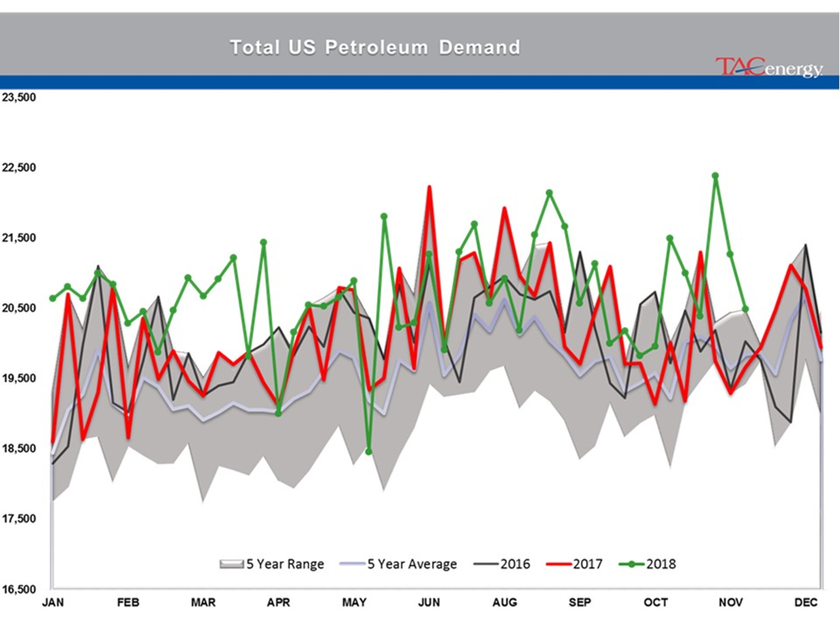This screenshot has width=840, height=630.
Task: Click the OCT x-axis label
Action: [655, 603]
